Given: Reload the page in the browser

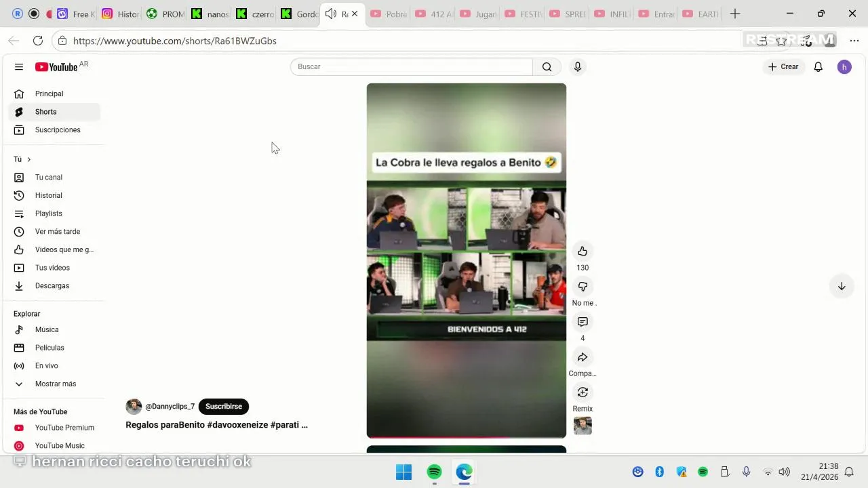Looking at the screenshot, I should [x=38, y=41].
